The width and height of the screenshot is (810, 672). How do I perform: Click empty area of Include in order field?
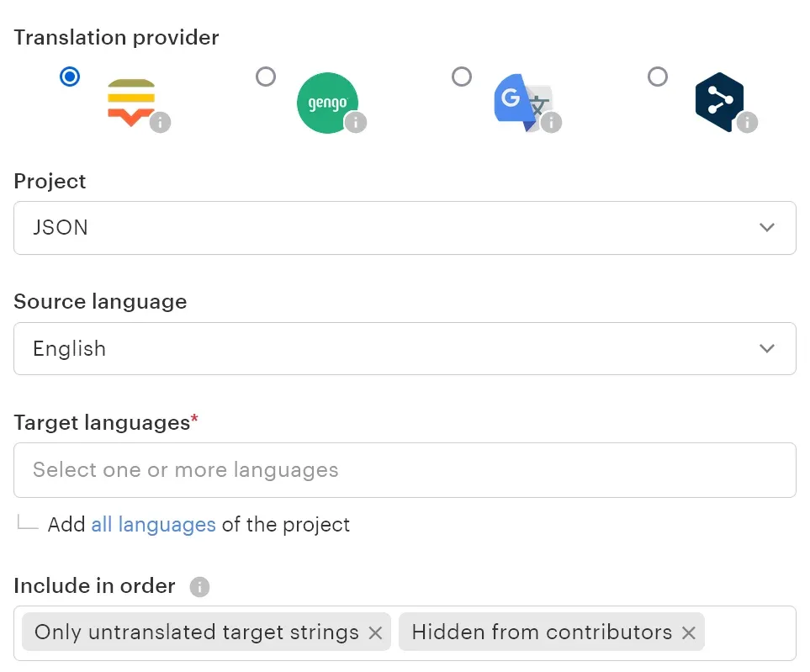click(x=749, y=632)
